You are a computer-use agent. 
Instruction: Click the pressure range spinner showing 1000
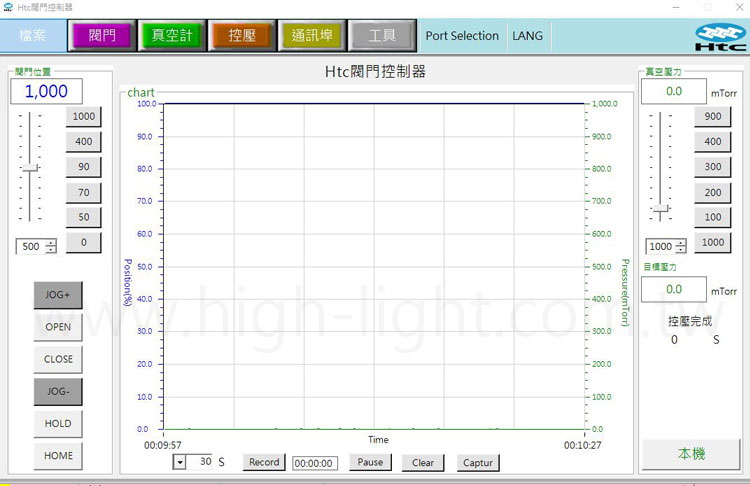coord(666,246)
